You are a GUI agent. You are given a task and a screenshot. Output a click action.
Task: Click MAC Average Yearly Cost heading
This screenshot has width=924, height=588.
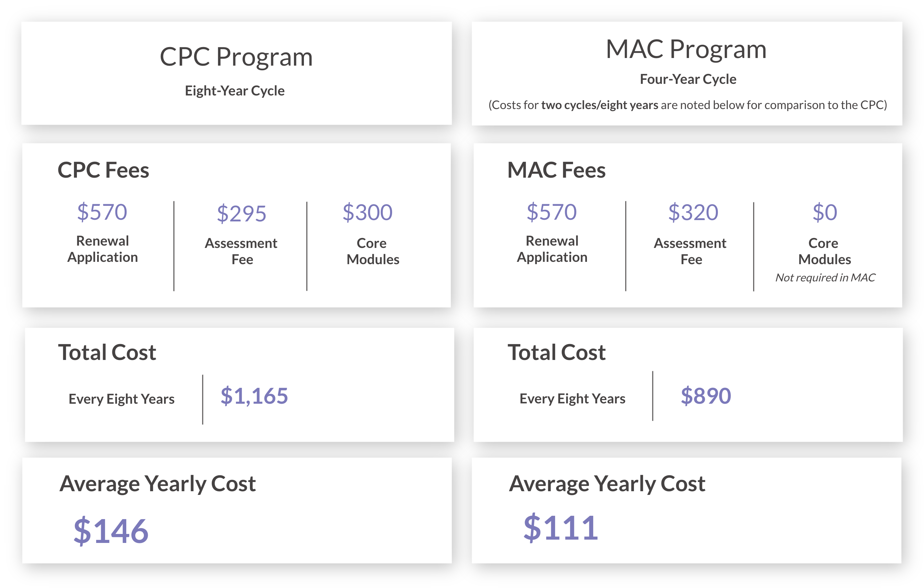(607, 484)
